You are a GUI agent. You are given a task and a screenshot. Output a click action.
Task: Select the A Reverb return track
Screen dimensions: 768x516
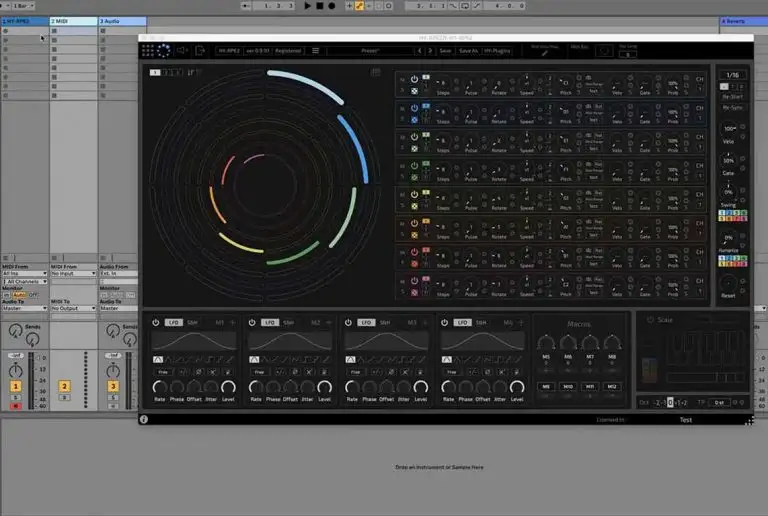[x=744, y=21]
